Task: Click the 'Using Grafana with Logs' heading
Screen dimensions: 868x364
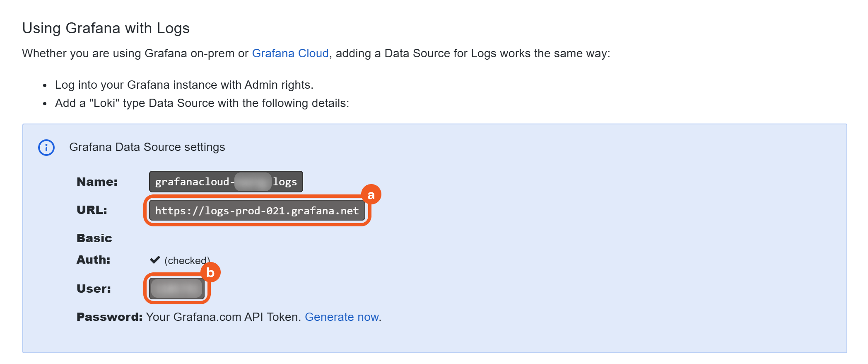Action: pyautogui.click(x=106, y=28)
